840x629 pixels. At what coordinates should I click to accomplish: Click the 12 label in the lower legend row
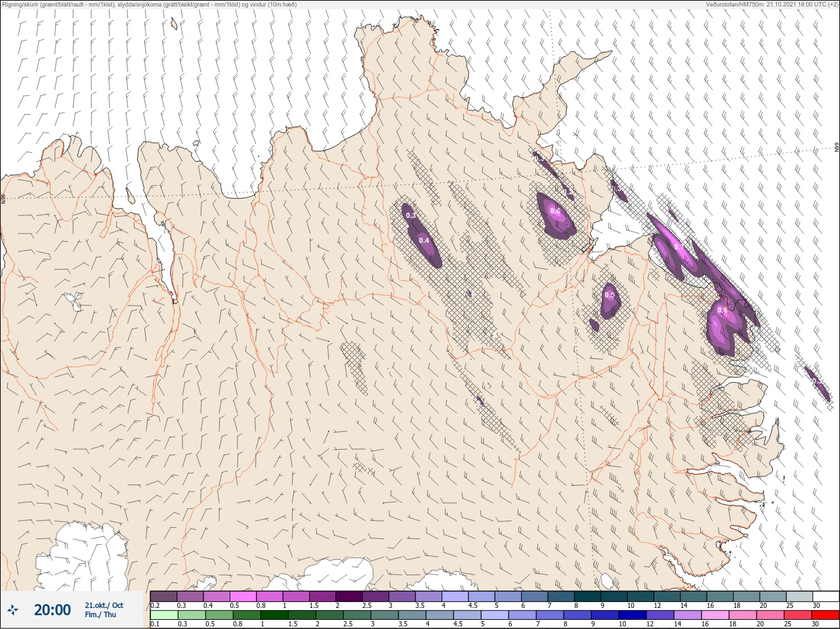pyautogui.click(x=650, y=624)
